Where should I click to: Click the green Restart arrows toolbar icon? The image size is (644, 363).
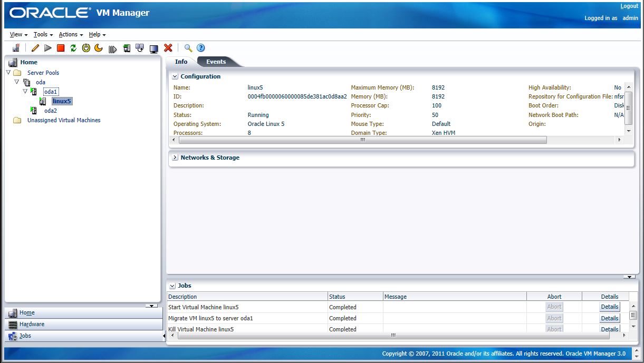73,48
